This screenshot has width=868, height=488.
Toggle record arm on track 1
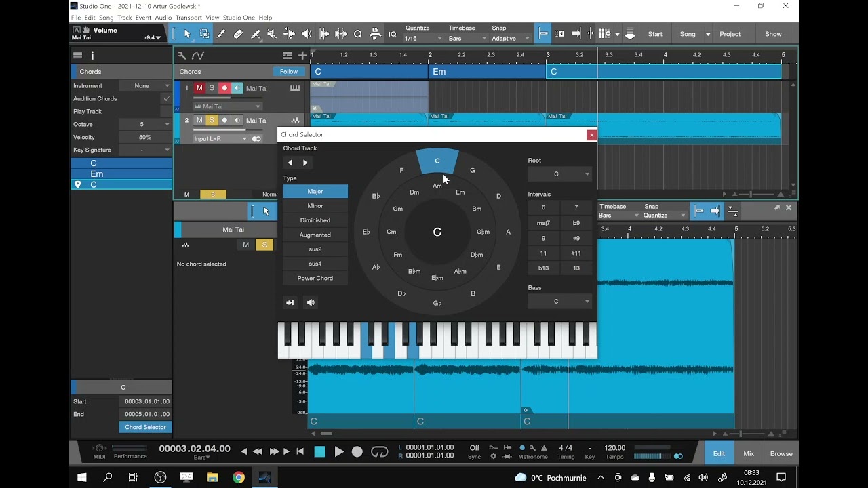pos(224,88)
